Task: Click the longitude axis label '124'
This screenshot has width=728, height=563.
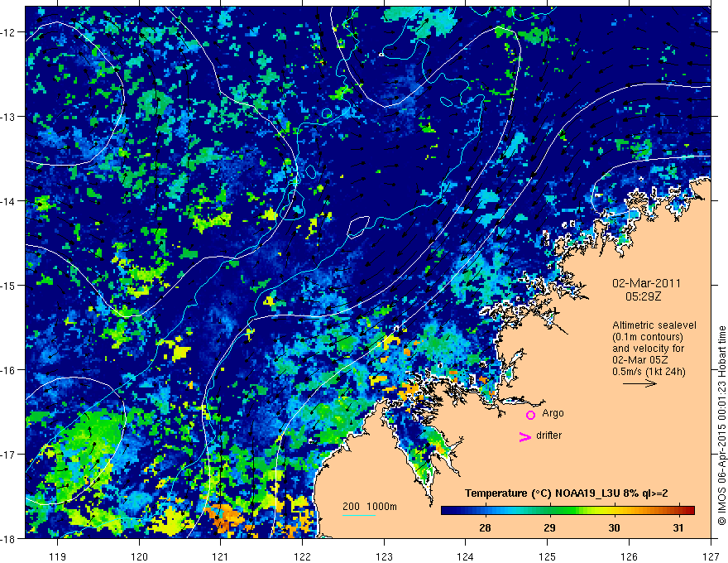Action: [466, 556]
